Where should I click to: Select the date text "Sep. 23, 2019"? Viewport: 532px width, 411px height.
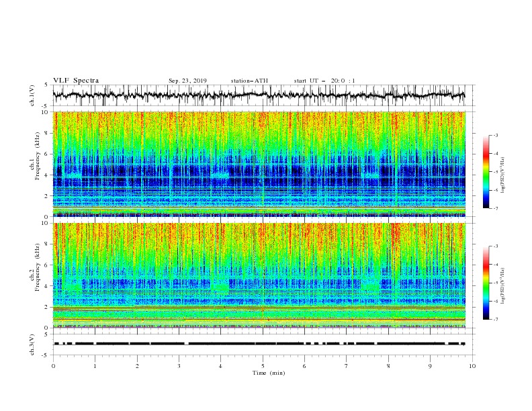(x=187, y=81)
